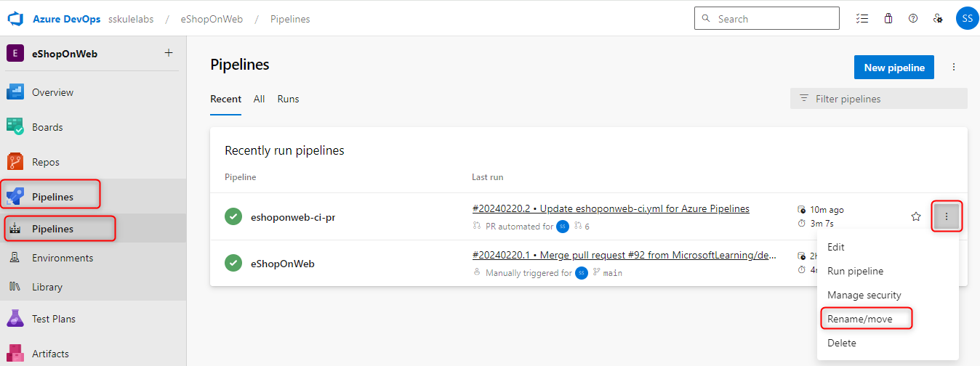Click the New pipeline button
The height and width of the screenshot is (366, 980).
tap(893, 68)
